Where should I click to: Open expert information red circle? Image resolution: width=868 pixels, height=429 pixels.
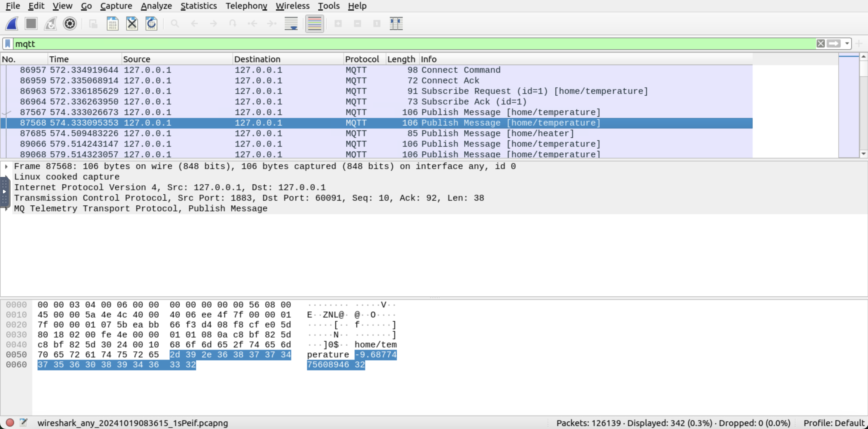coord(10,423)
